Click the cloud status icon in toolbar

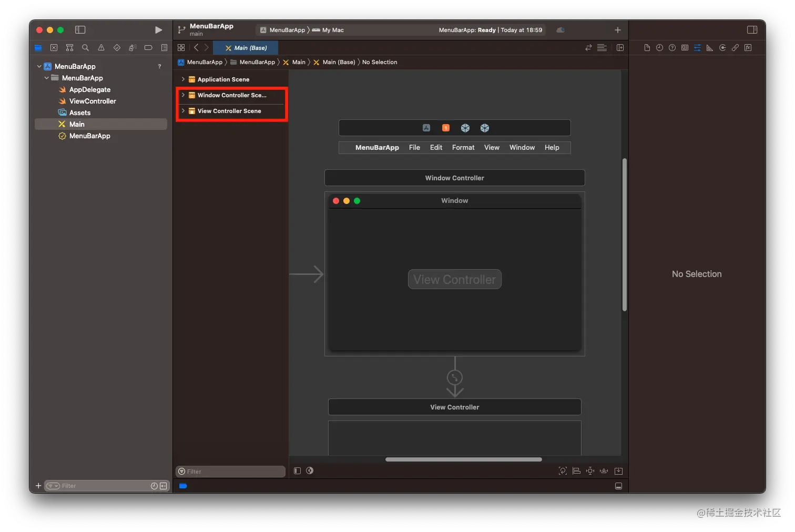(560, 30)
